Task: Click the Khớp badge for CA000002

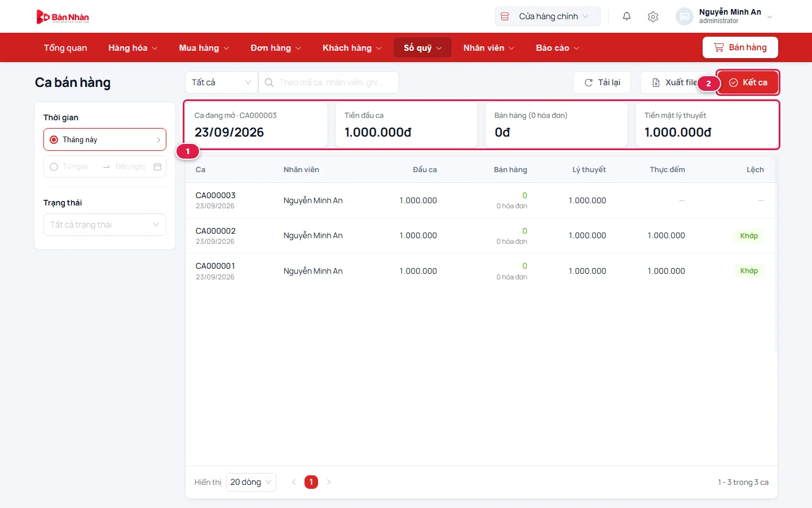Action: coord(749,236)
